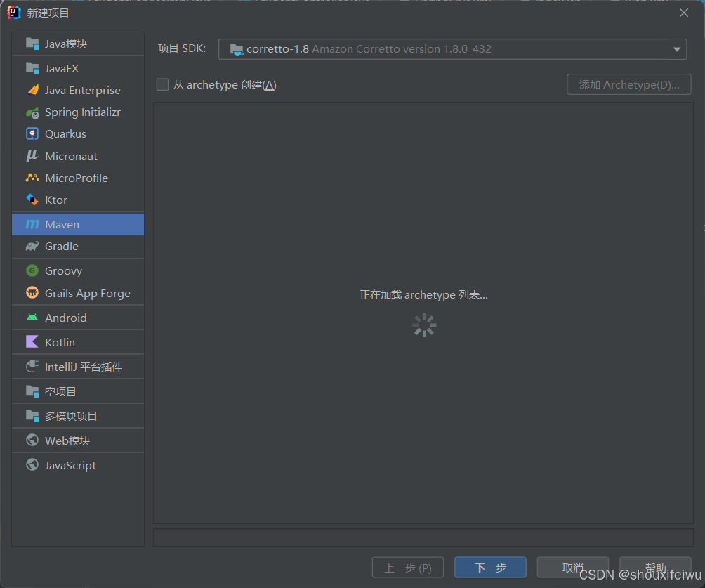Select Gradle project type
The image size is (705, 588).
coord(78,246)
